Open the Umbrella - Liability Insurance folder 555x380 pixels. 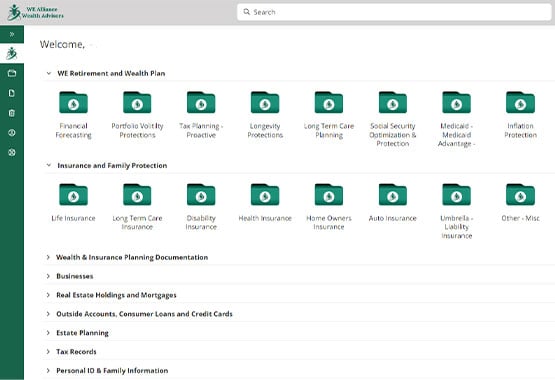[456, 195]
